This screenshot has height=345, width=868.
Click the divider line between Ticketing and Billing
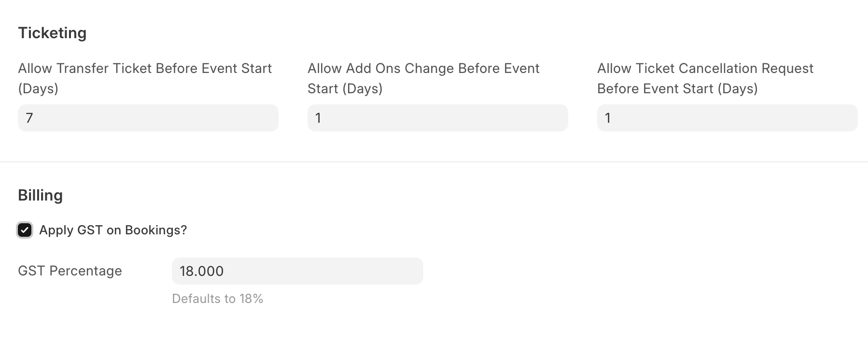click(434, 162)
